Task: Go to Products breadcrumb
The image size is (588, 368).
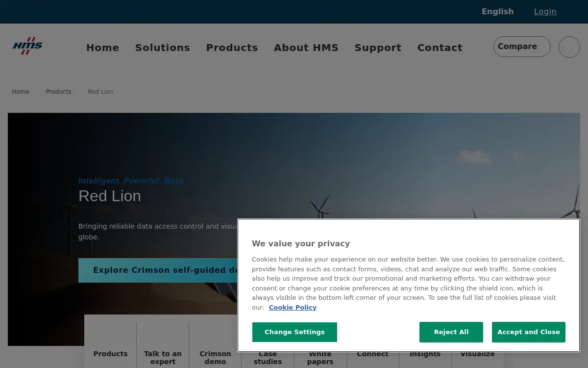Action: click(x=58, y=92)
